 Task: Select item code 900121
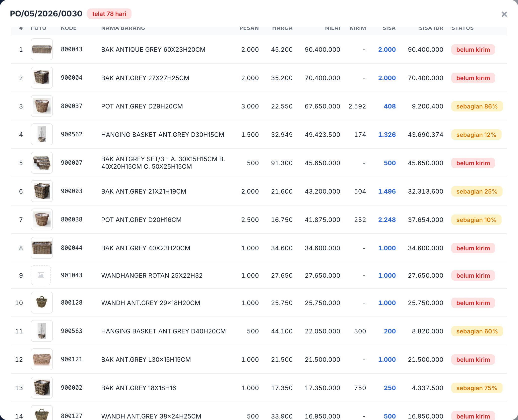pos(72,359)
